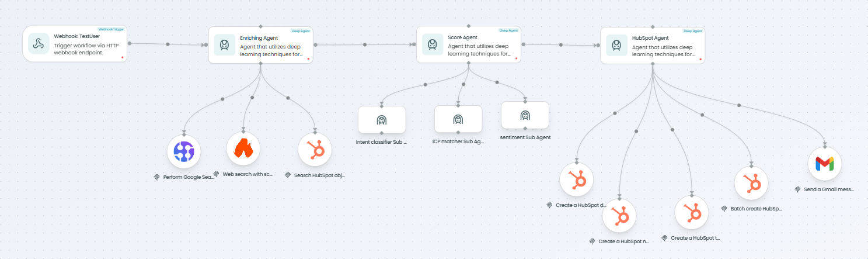Image resolution: width=868 pixels, height=259 pixels.
Task: Select the Batch create HubSpot tool icon
Action: (x=751, y=183)
